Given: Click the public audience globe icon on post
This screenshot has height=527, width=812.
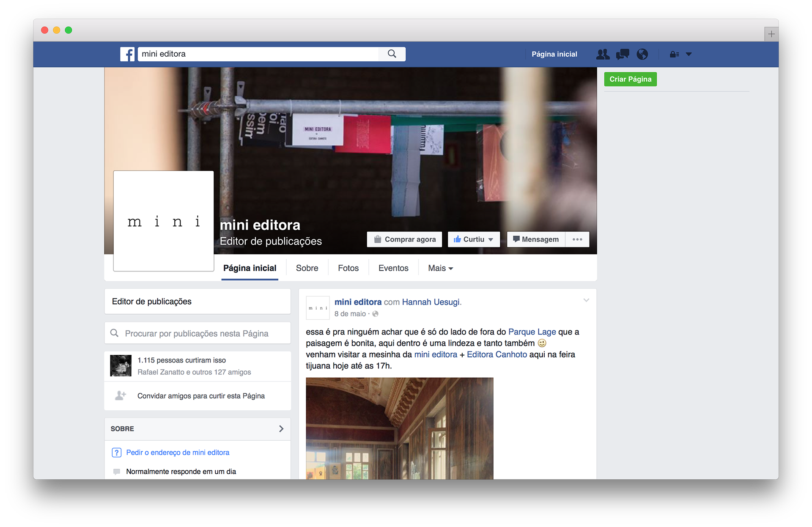Looking at the screenshot, I should coord(375,314).
